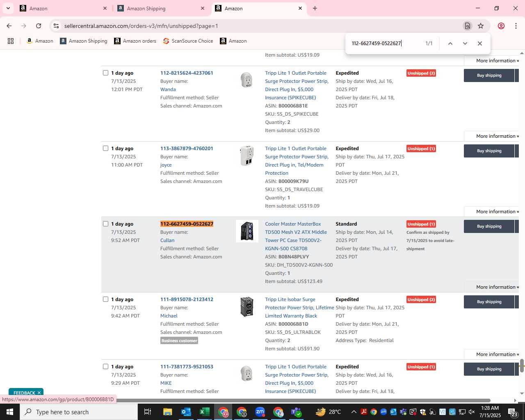
Task: Open Tripp Lite Isobar Surge product link
Action: tap(299, 308)
